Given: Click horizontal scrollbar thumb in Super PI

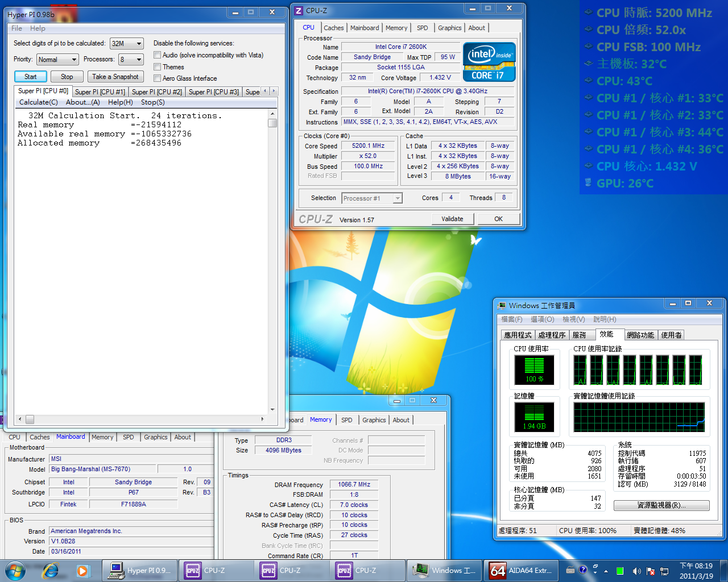Looking at the screenshot, I should [30, 419].
